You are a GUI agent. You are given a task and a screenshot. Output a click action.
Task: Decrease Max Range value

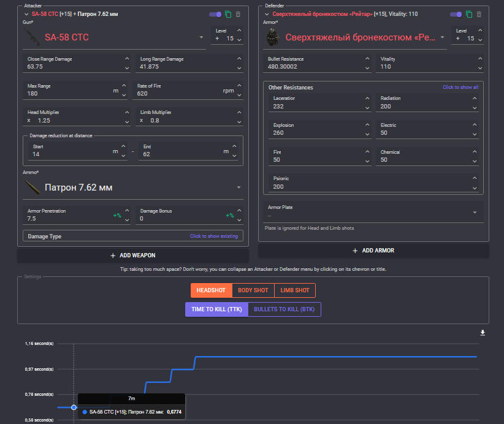124,95
